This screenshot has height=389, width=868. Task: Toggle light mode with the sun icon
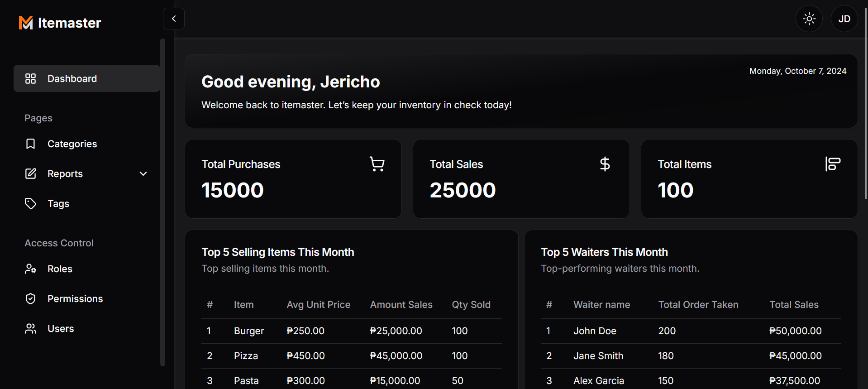pyautogui.click(x=809, y=19)
